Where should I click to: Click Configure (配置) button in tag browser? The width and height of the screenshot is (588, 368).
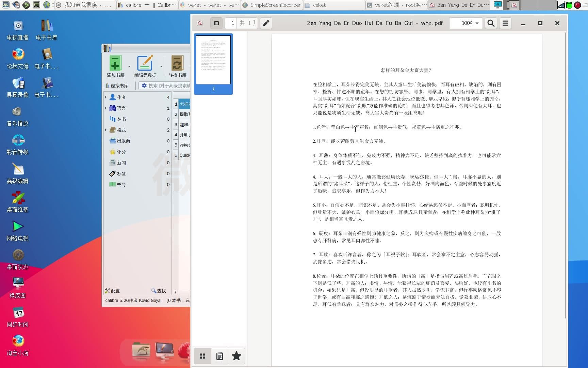[x=112, y=291]
